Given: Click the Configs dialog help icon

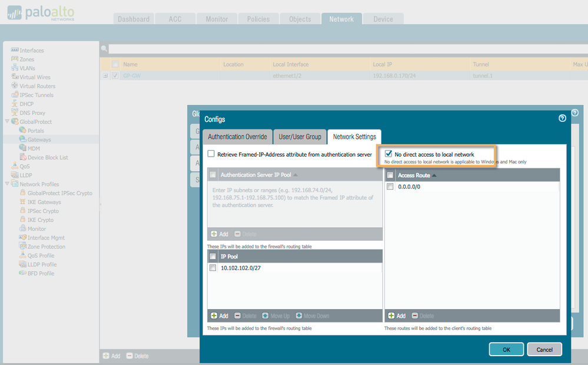Looking at the screenshot, I should [562, 118].
